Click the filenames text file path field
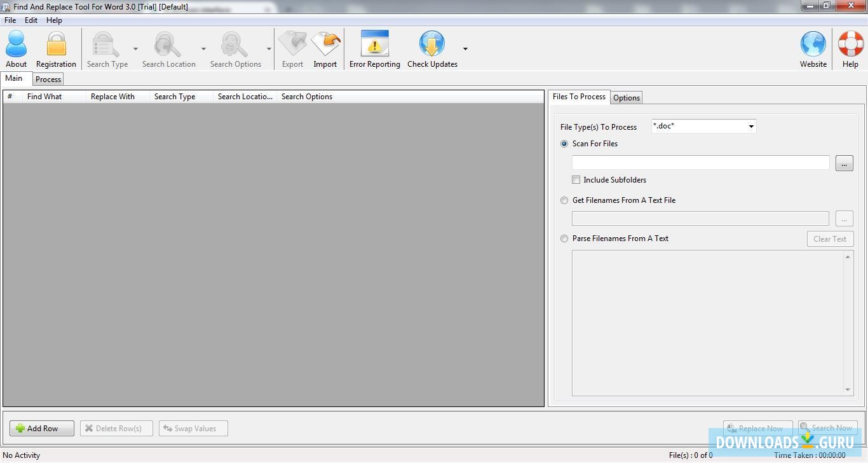Screen dimensions: 868x463 (700, 219)
